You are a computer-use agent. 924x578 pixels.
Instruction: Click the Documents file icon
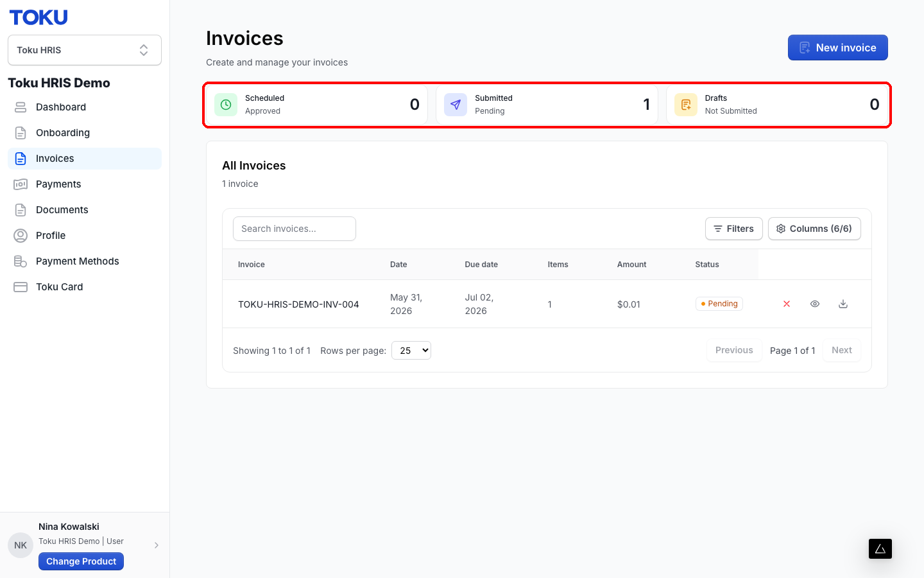(x=21, y=210)
